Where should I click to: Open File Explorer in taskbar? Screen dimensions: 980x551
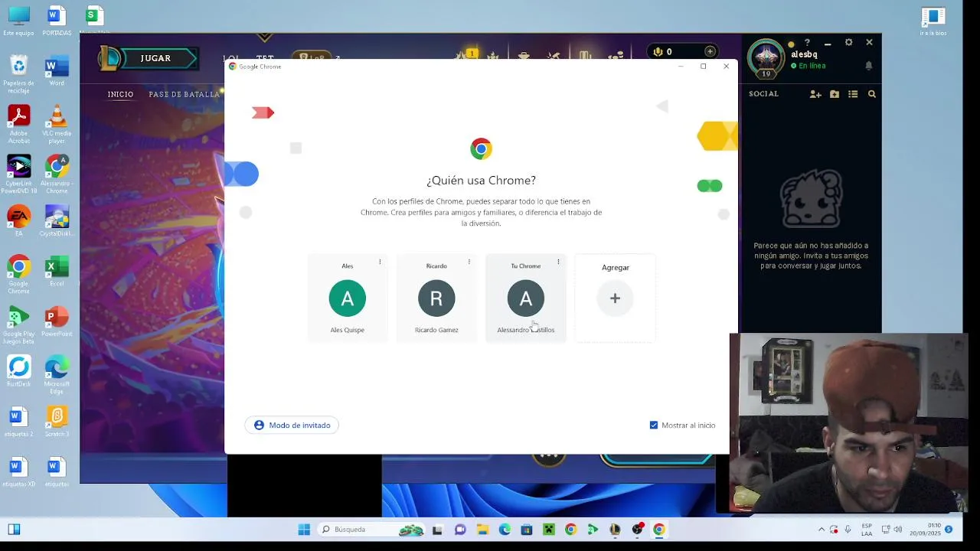point(482,530)
